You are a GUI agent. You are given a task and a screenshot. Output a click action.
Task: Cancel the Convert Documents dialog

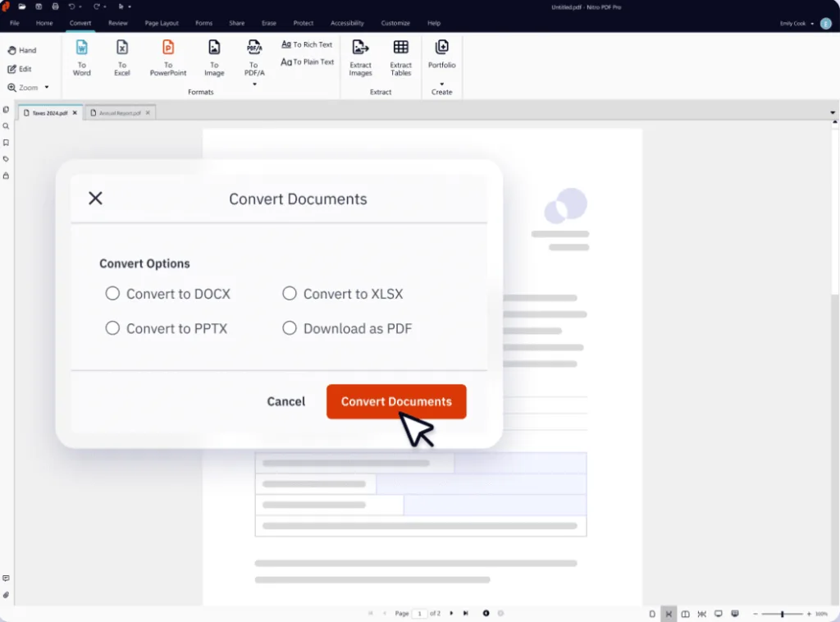pos(285,401)
